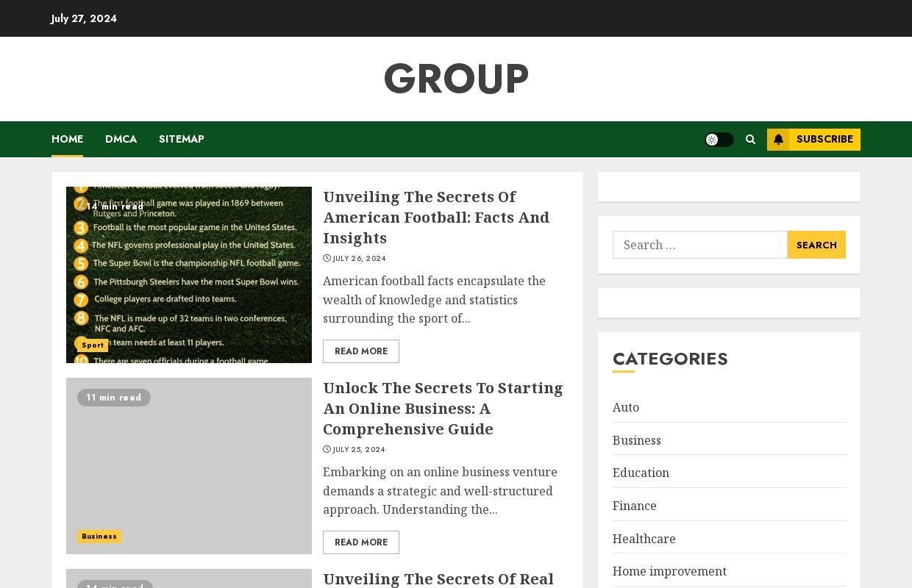
Task: Open the Education category
Action: click(x=641, y=473)
